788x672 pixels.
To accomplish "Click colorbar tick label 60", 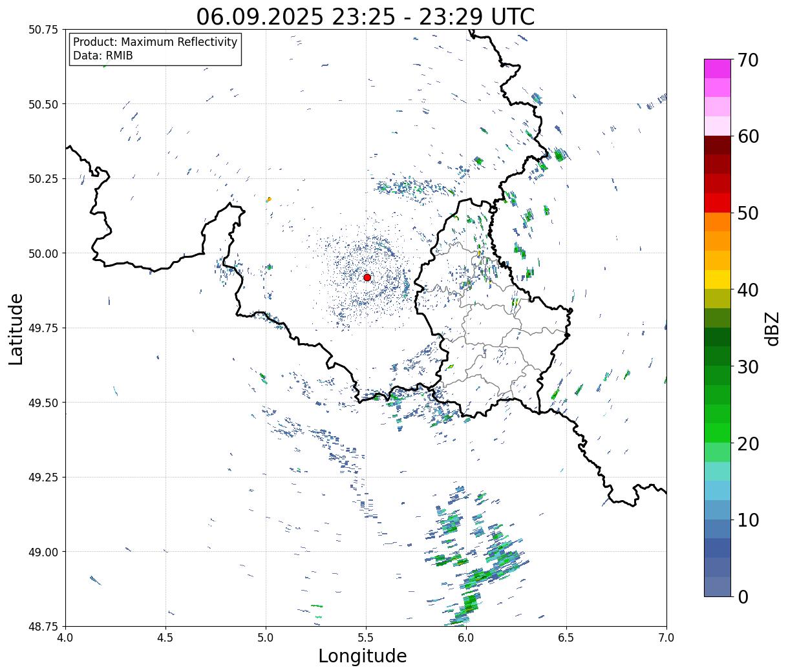I will 748,136.
